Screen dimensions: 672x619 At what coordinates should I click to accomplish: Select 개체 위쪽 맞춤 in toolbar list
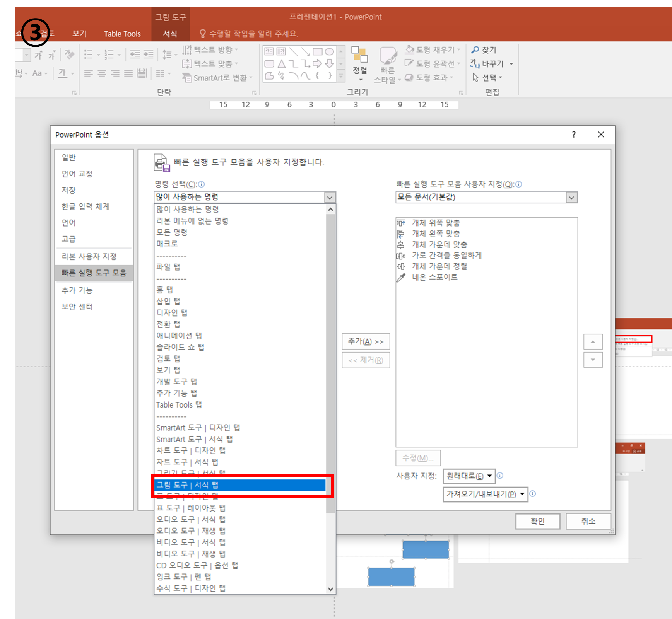[486, 223]
